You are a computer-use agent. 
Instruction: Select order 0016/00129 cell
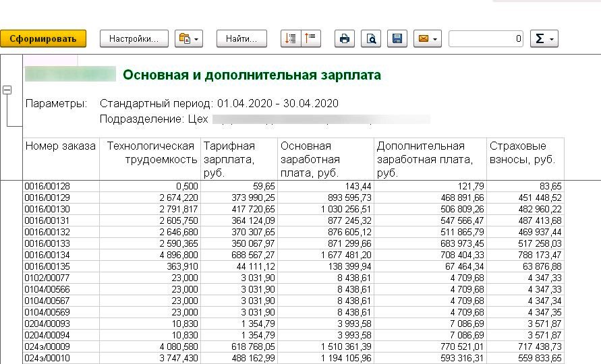tap(61, 198)
